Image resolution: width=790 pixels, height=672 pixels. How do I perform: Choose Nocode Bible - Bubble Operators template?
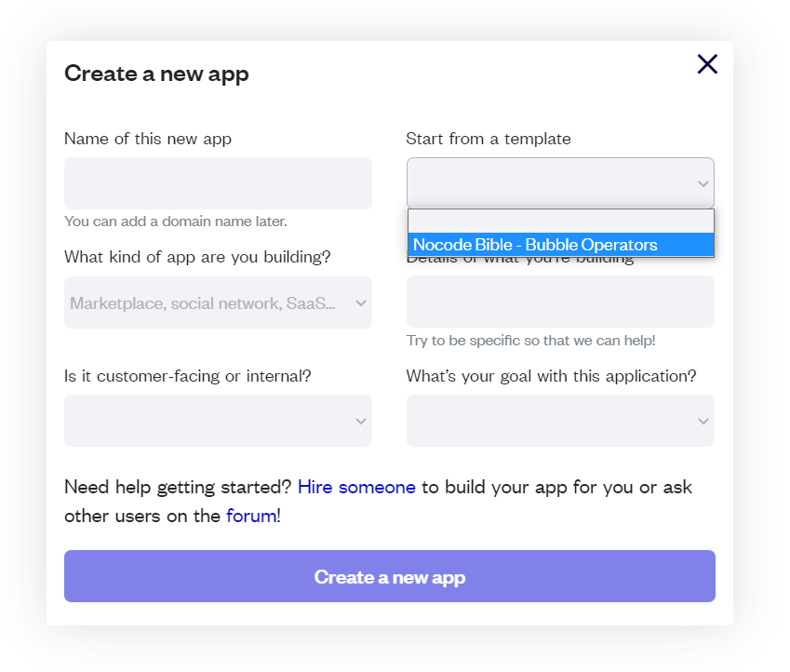[x=560, y=245]
